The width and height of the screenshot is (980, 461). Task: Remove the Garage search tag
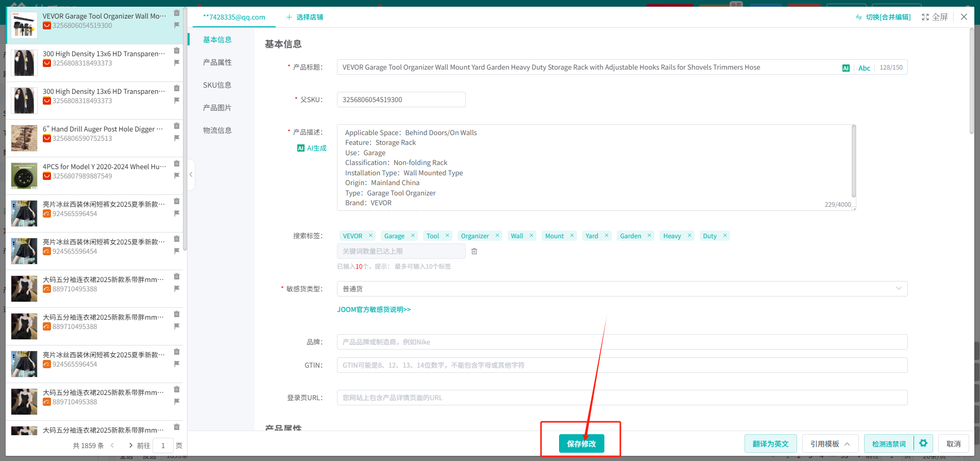click(413, 236)
